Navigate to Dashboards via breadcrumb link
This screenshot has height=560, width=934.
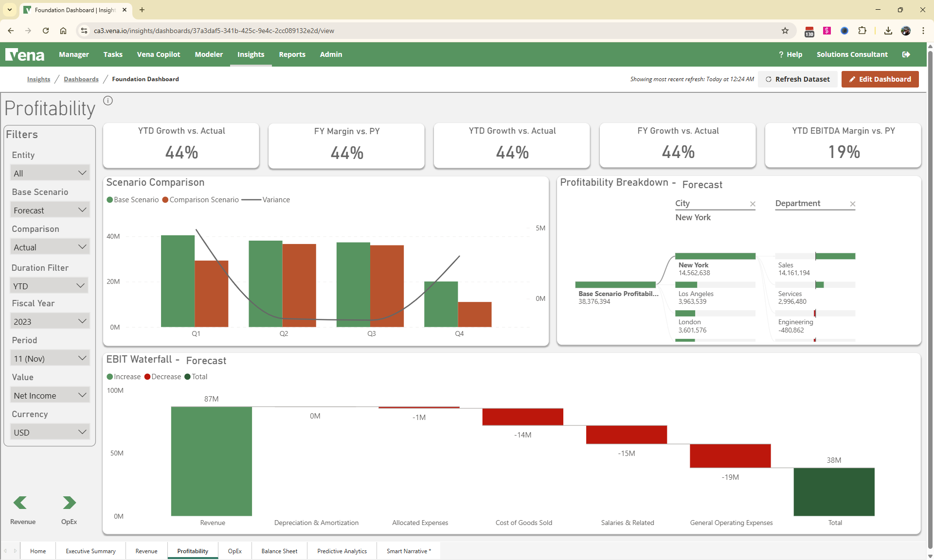pyautogui.click(x=81, y=79)
